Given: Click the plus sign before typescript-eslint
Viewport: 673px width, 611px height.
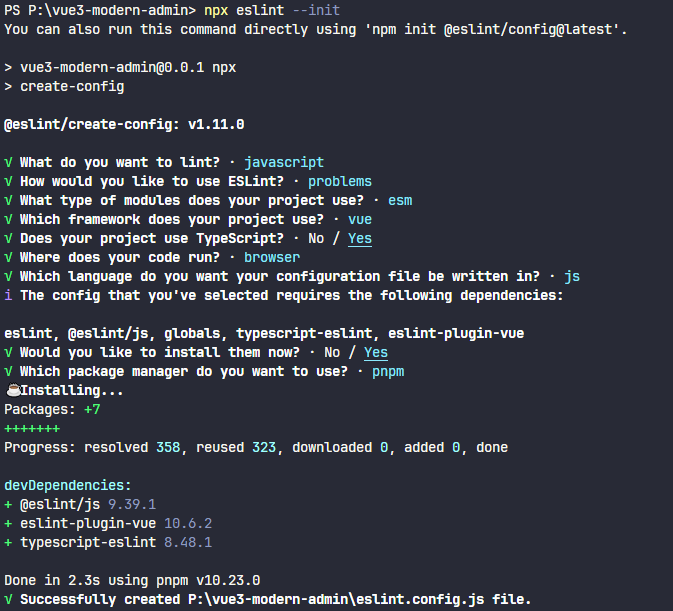Looking at the screenshot, I should [8, 542].
